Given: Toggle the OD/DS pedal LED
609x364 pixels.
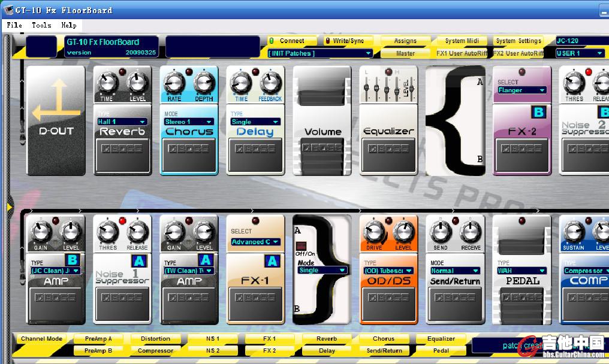Looking at the screenshot, I should pos(389,221).
